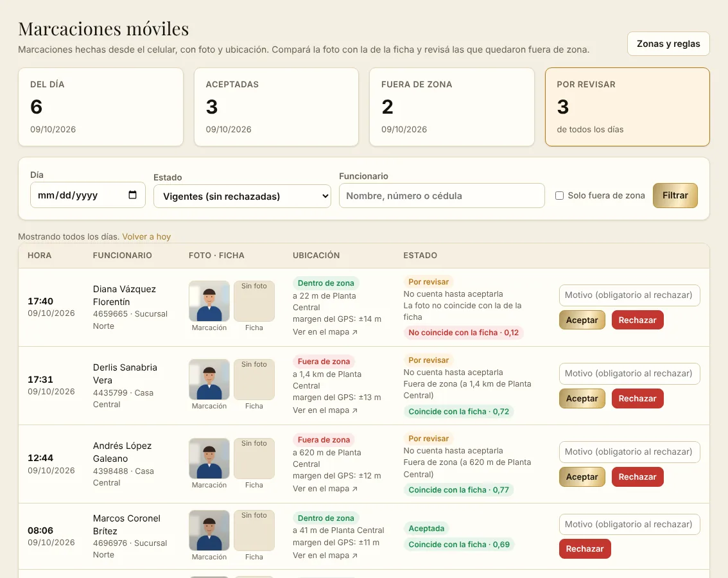The width and height of the screenshot is (728, 578).
Task: Click the 'No coincide con la ficha · 0,12' badge
Action: [x=464, y=333]
